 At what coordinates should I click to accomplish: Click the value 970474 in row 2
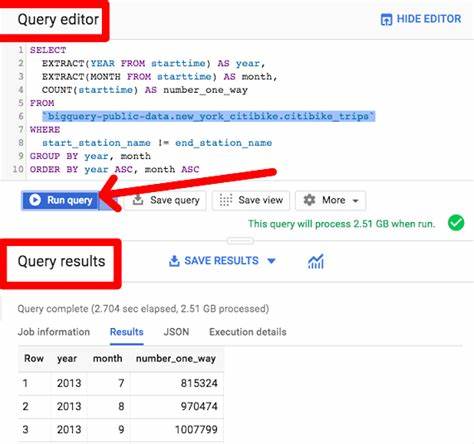coord(199,406)
